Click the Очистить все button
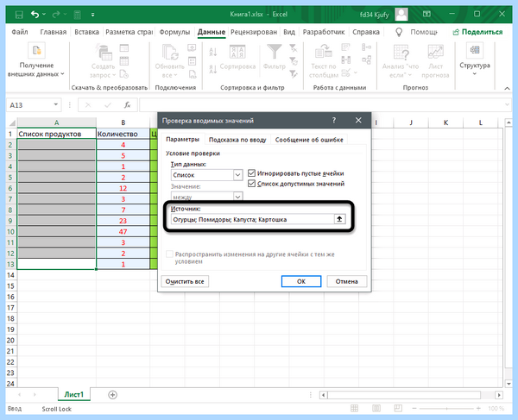 [x=185, y=281]
